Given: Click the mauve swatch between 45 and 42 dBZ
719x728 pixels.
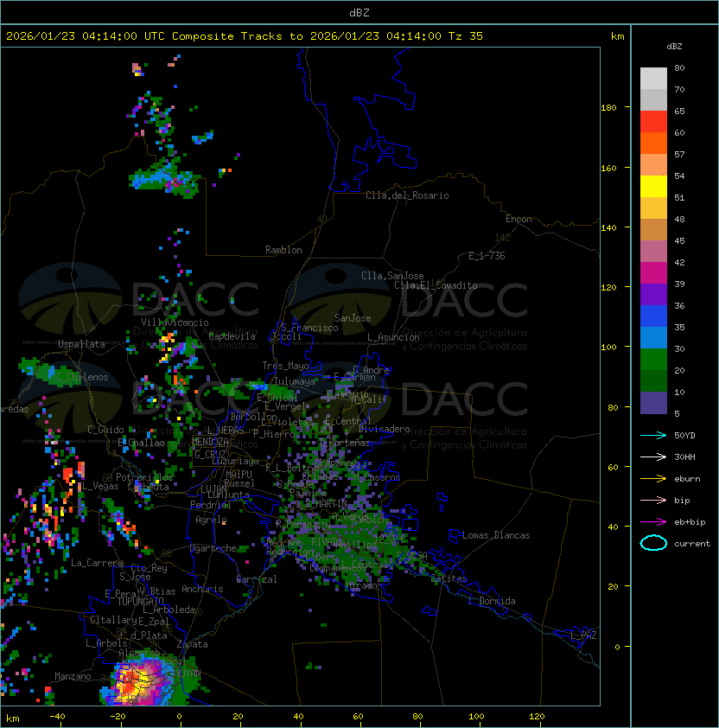Looking at the screenshot, I should click(653, 252).
